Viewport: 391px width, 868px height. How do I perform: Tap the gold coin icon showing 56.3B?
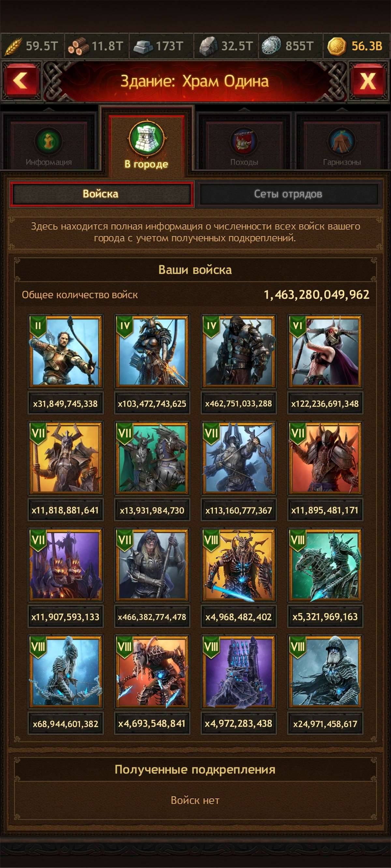coord(336,46)
